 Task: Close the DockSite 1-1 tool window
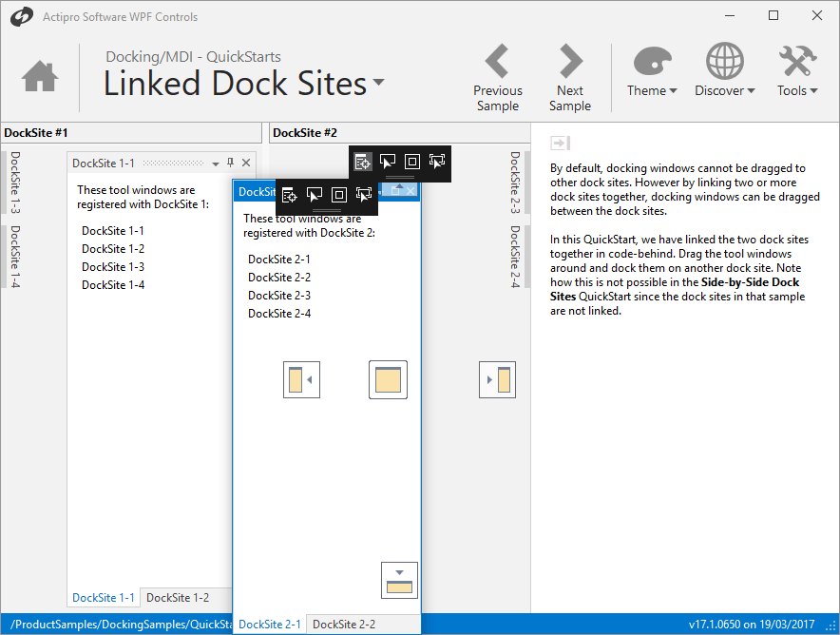246,164
